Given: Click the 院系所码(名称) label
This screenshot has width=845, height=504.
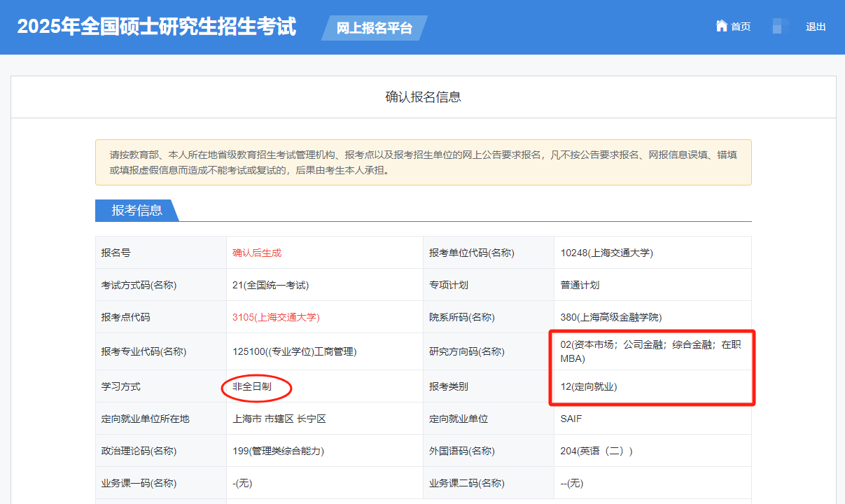Looking at the screenshot, I should 462,317.
